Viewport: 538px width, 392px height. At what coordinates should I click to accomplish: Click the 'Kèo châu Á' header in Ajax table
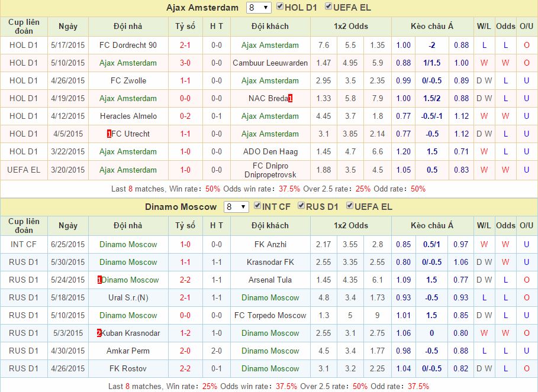pyautogui.click(x=432, y=27)
